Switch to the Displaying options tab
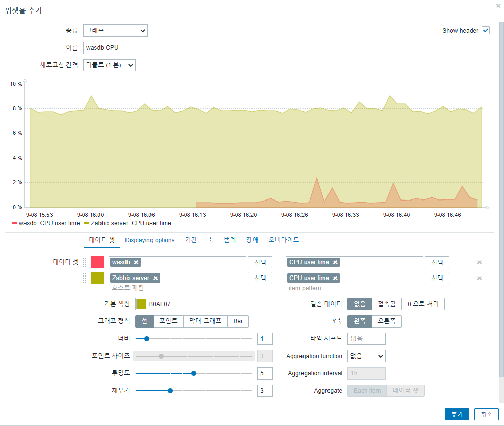Image resolution: width=504 pixels, height=426 pixels. tap(150, 240)
